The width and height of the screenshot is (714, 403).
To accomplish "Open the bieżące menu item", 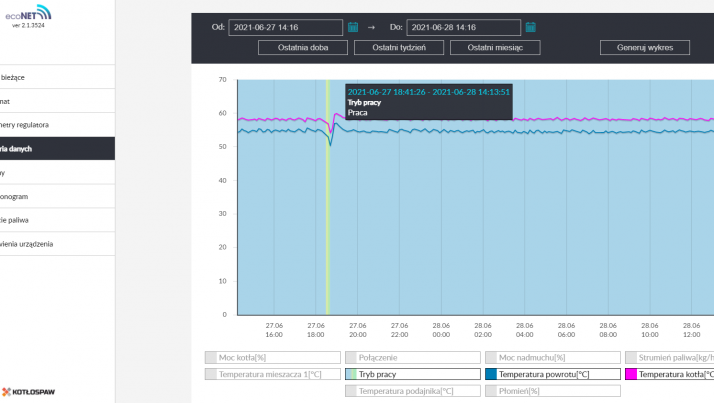I will (x=57, y=77).
